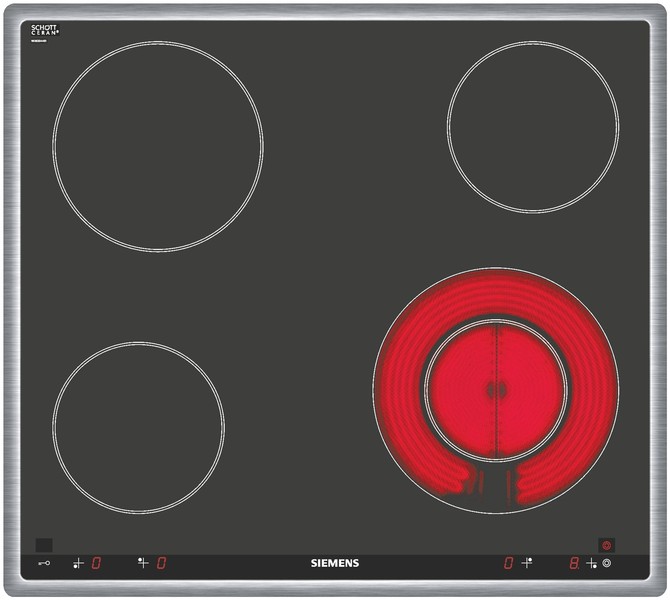Screen dimensions: 670x600
Task: Click the SIEMENS brand logo
Action: click(x=335, y=563)
